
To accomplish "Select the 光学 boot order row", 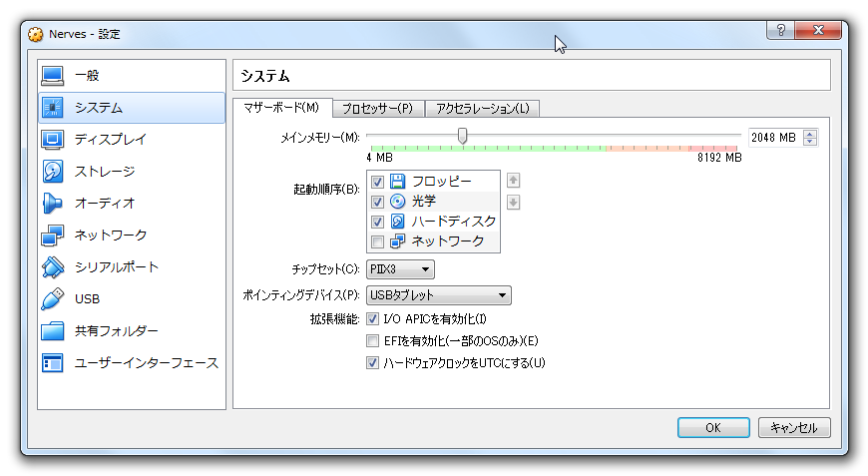I will point(433,202).
